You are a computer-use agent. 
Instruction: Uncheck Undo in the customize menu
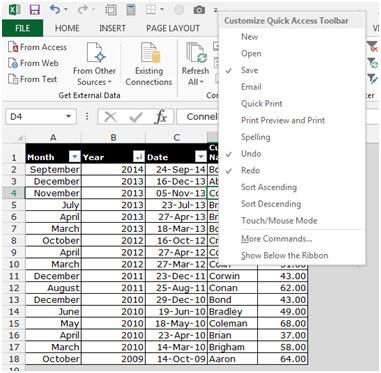251,154
